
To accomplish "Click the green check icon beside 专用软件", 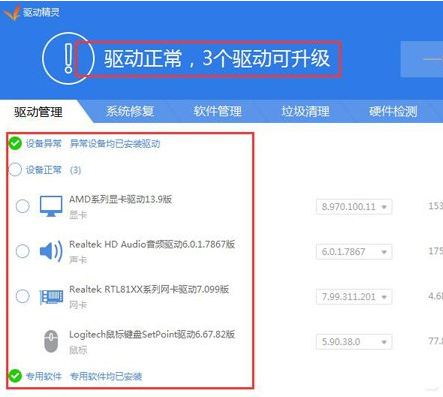I will (x=15, y=376).
